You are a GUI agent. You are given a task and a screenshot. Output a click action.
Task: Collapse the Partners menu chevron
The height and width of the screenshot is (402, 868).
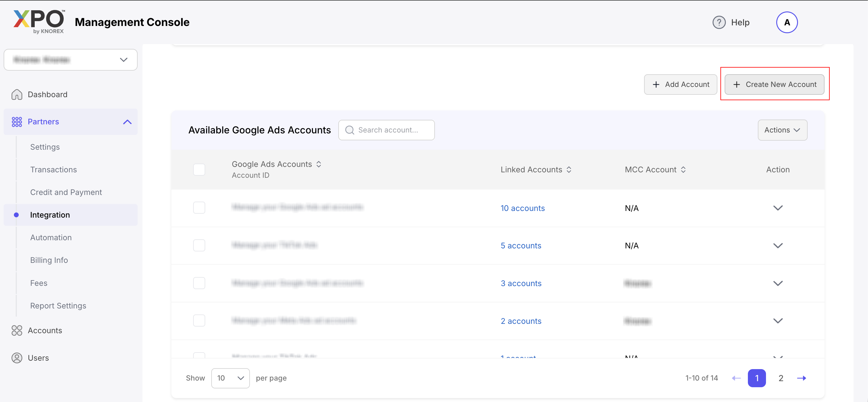pyautogui.click(x=127, y=122)
